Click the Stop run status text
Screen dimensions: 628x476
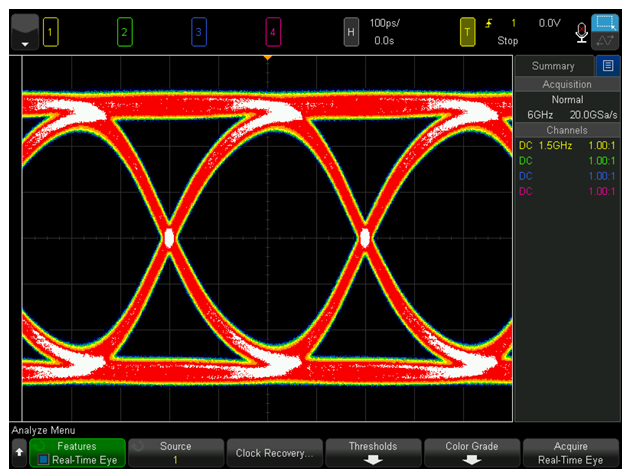507,41
